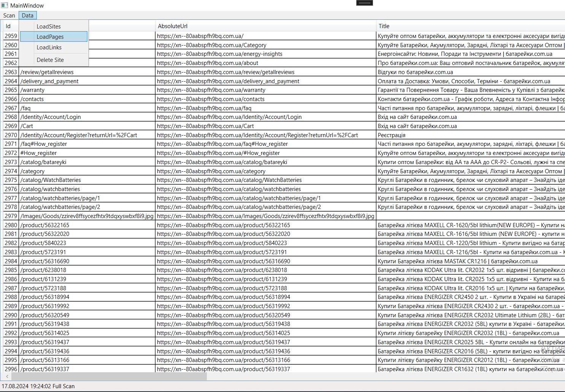Select title 'Купити Батарейка літієва MASTAK CR1216'
565x392 pixels.
(471, 261)
